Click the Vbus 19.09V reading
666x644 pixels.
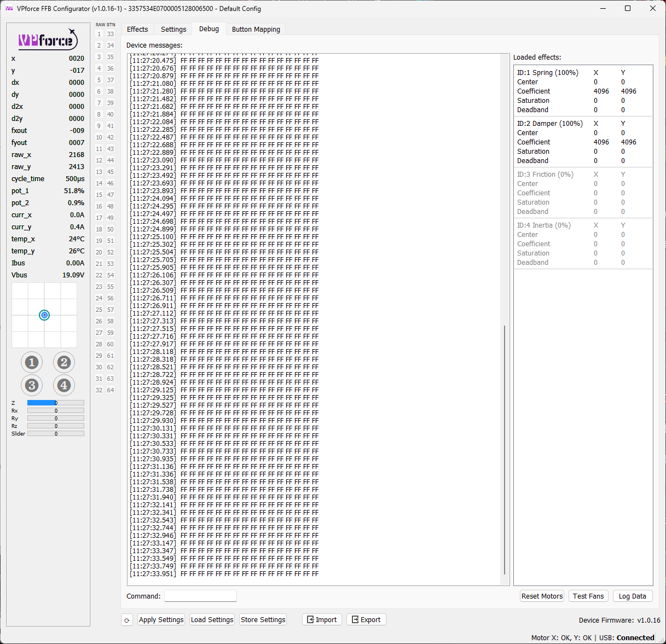coord(48,275)
